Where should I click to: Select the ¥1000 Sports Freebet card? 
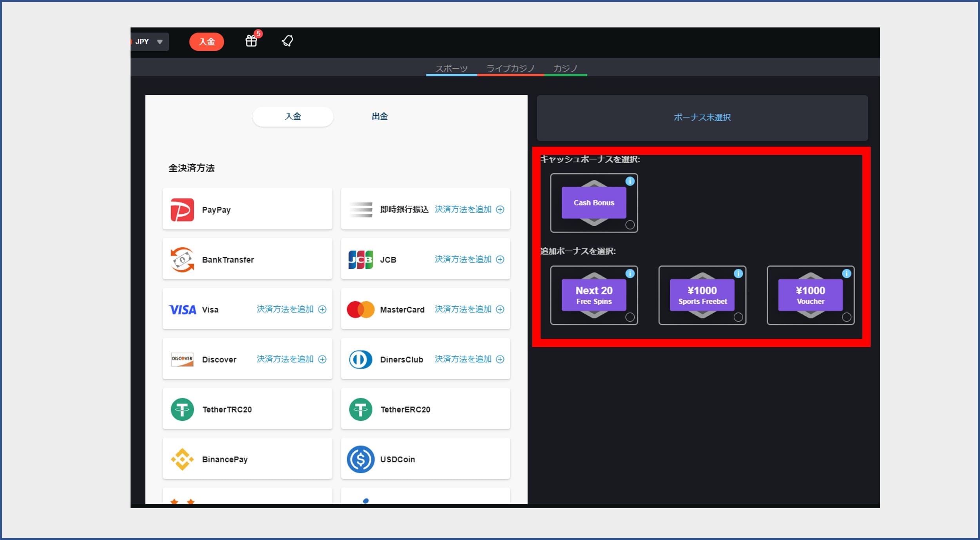click(x=702, y=295)
